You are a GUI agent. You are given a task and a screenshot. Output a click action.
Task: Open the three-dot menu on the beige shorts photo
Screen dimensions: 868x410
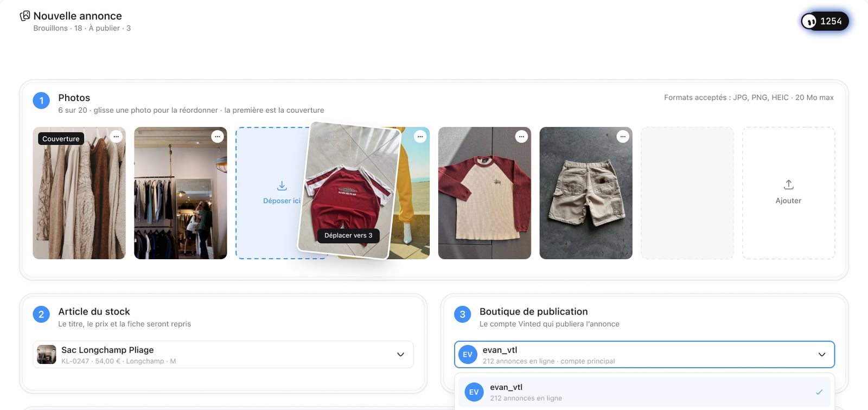[x=623, y=137]
